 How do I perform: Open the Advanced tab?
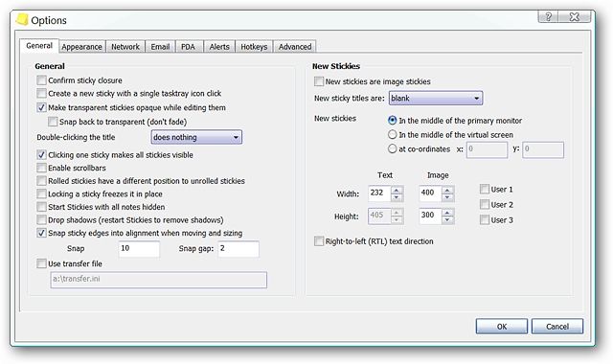click(295, 47)
